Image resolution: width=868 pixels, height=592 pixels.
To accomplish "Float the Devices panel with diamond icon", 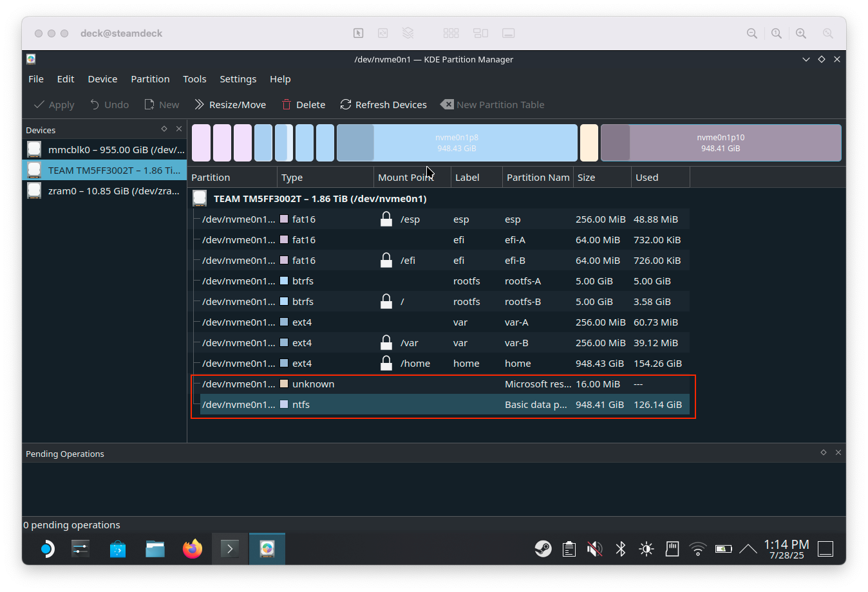I will [164, 129].
